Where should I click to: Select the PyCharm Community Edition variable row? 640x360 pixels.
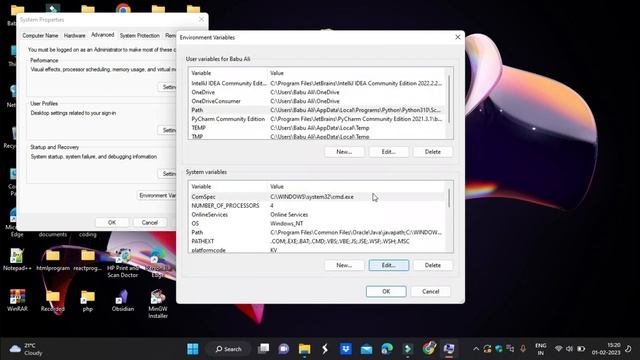click(x=317, y=119)
